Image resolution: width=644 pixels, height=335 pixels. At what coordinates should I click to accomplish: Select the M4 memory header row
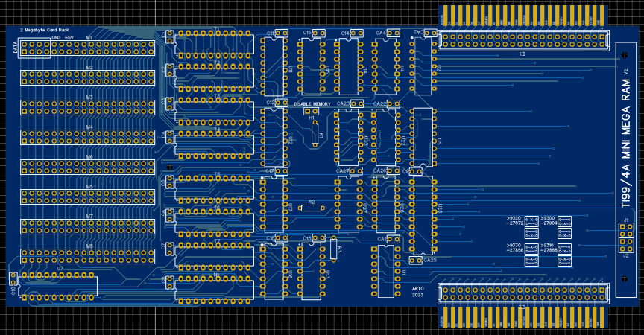pos(88,137)
